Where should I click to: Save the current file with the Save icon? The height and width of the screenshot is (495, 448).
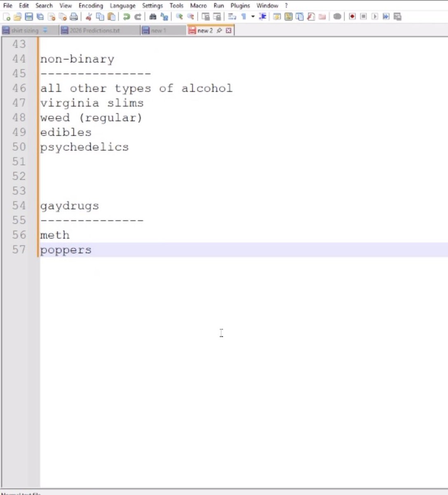coord(29,17)
